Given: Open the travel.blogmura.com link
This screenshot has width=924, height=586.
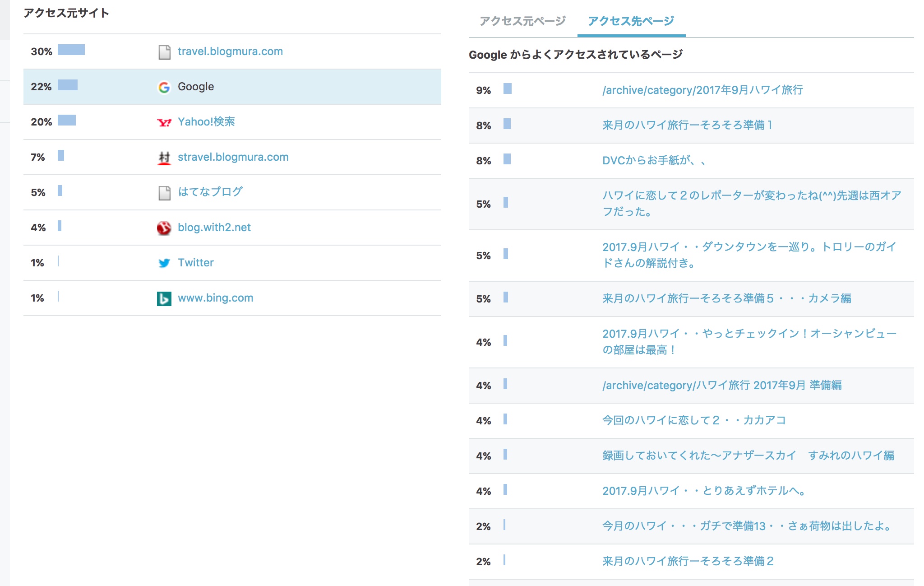Looking at the screenshot, I should pos(230,51).
